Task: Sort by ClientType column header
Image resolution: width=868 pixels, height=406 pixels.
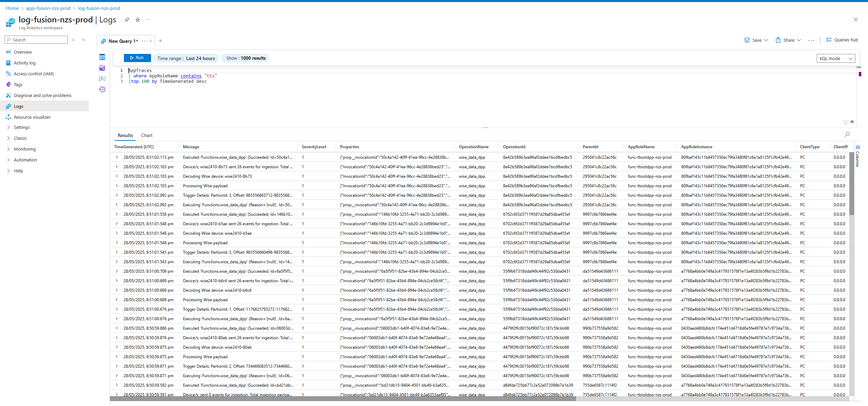Action: pos(810,147)
